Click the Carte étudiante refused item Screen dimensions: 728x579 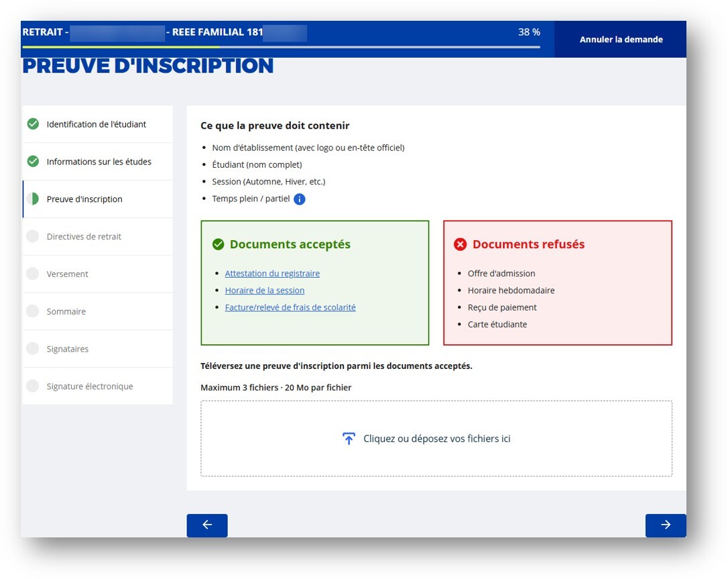497,324
